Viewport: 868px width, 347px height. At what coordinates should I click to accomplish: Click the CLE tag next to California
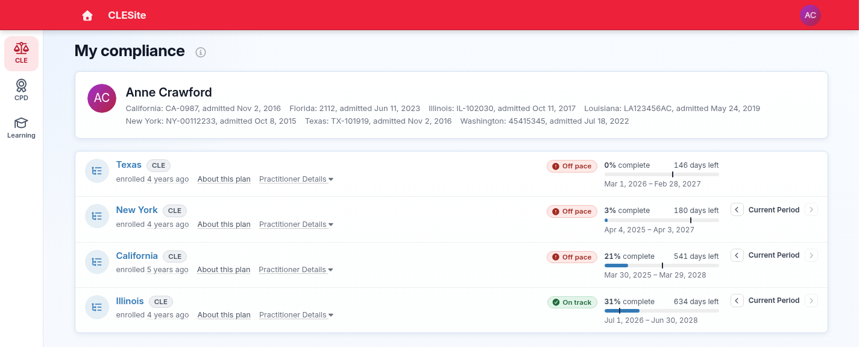(175, 256)
